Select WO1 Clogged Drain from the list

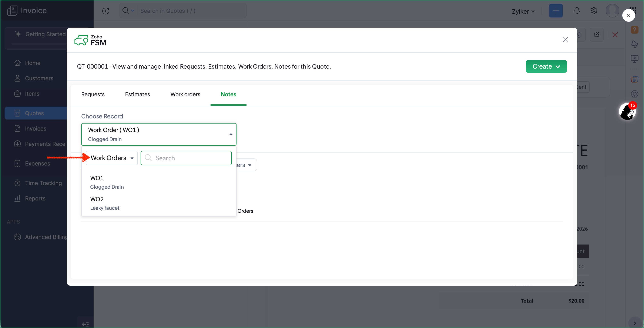tap(107, 182)
